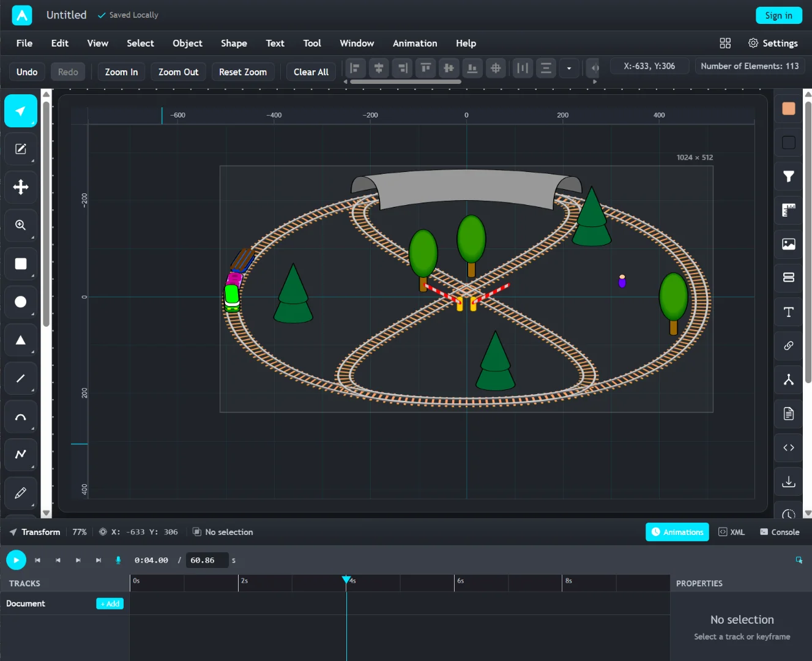Image resolution: width=812 pixels, height=661 pixels.
Task: Open the Text properties panel
Action: 789,312
